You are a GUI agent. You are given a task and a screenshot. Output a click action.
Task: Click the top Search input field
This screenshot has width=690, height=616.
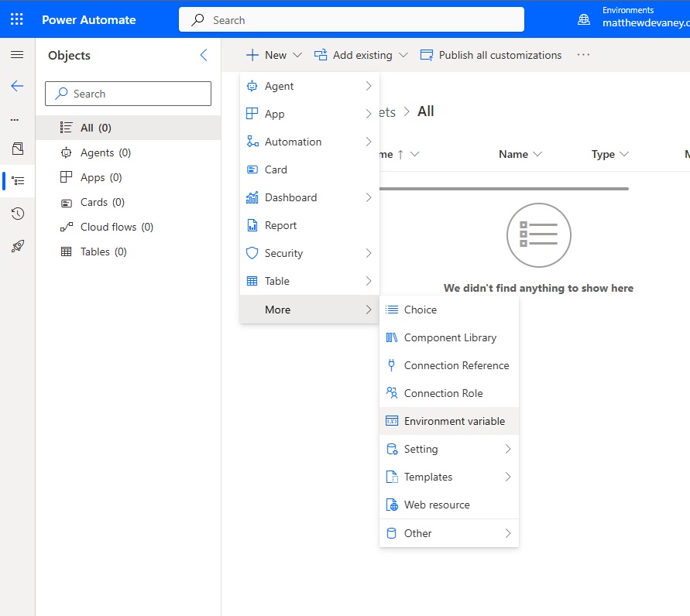click(x=351, y=20)
